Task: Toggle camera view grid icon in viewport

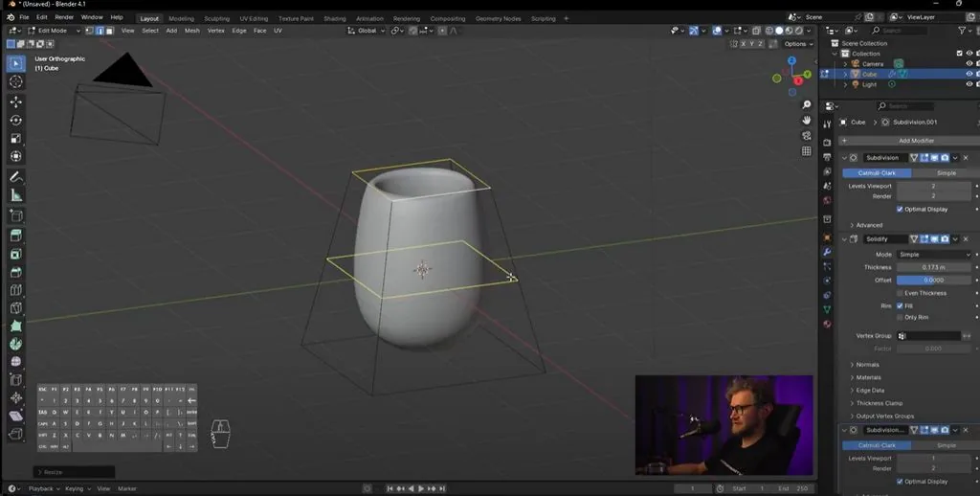Action: pos(806,150)
